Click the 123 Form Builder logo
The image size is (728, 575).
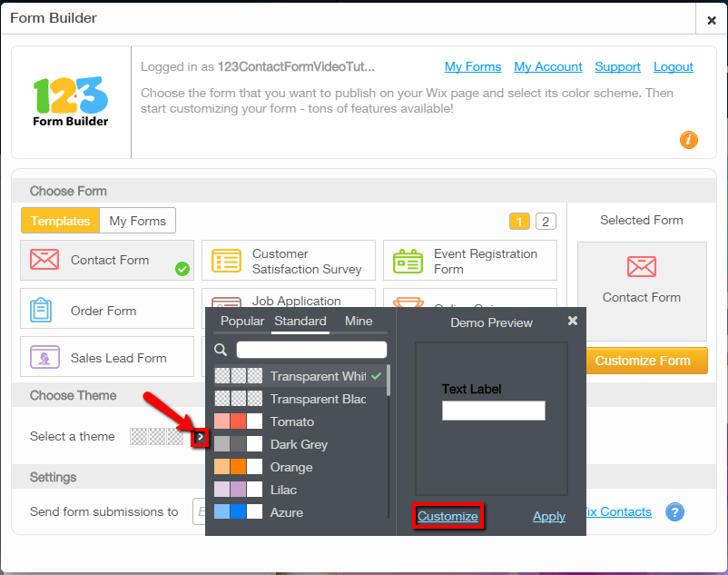click(71, 101)
